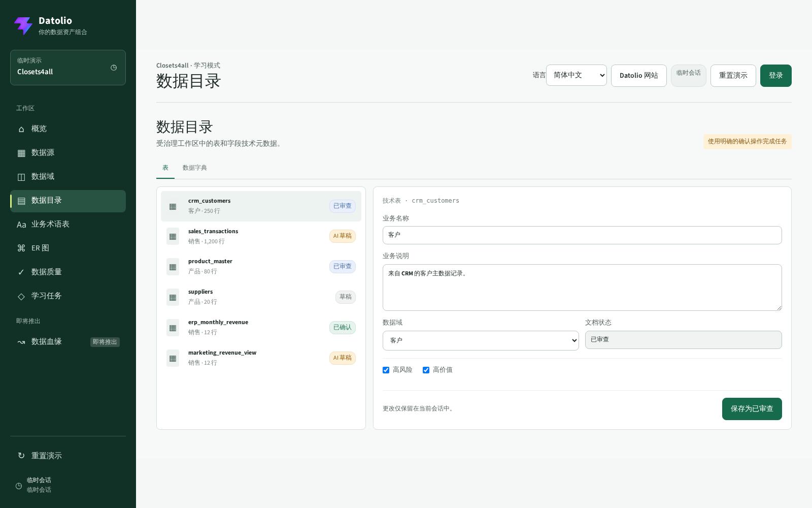Click the checkmark icon beside 数据质量

click(21, 272)
